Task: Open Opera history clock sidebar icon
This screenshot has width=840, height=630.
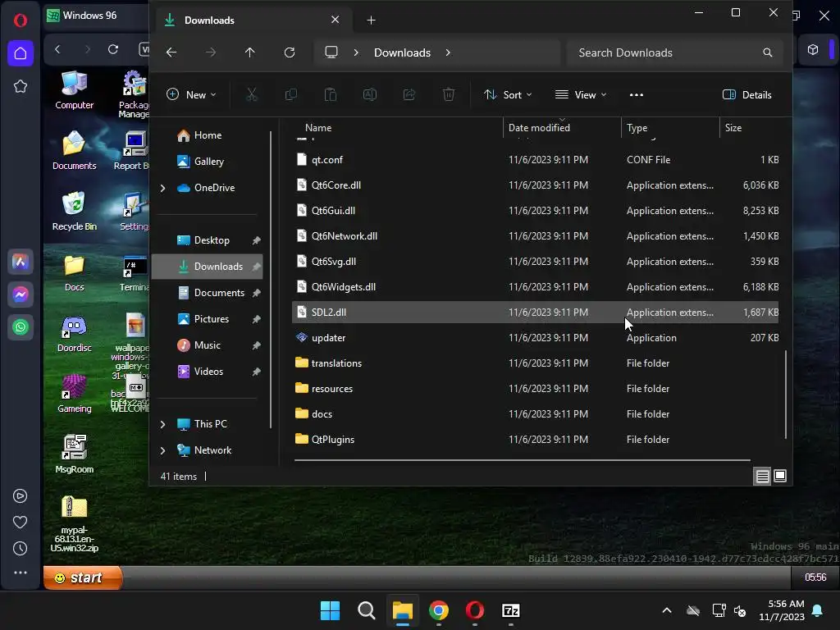Action: 21,548
